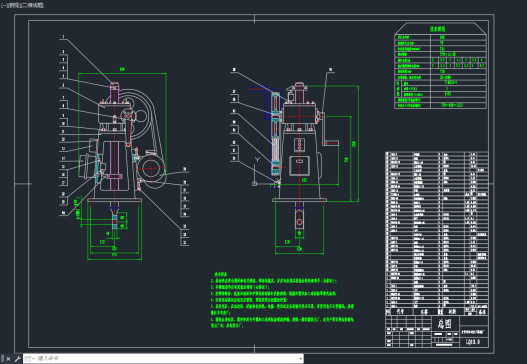Close the command line window
Screen dimensions: 527x364
point(8,359)
